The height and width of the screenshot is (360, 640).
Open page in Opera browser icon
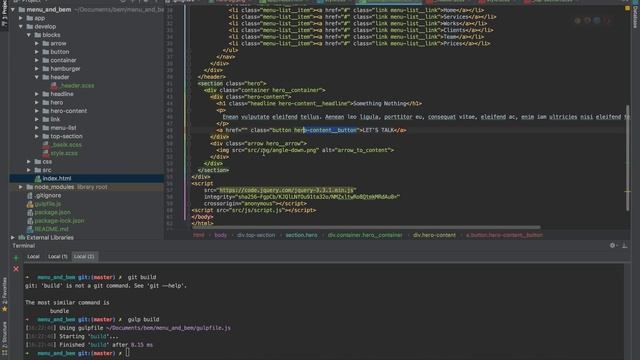coord(607,20)
